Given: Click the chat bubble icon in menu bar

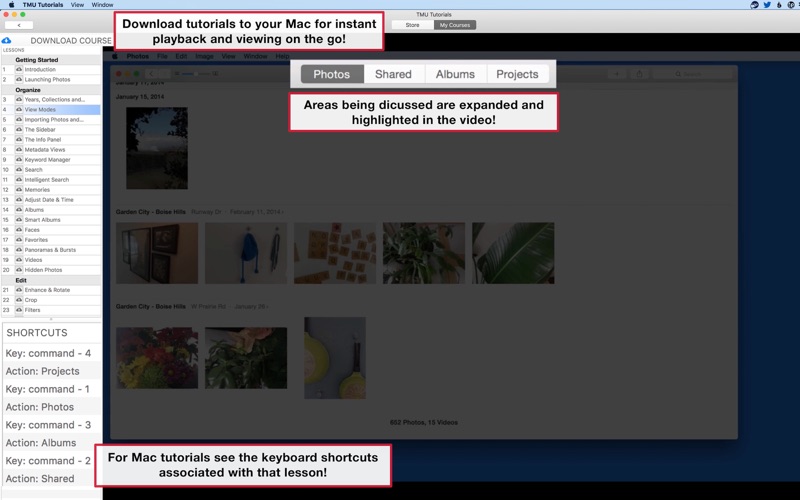Looking at the screenshot, I should (755, 5).
